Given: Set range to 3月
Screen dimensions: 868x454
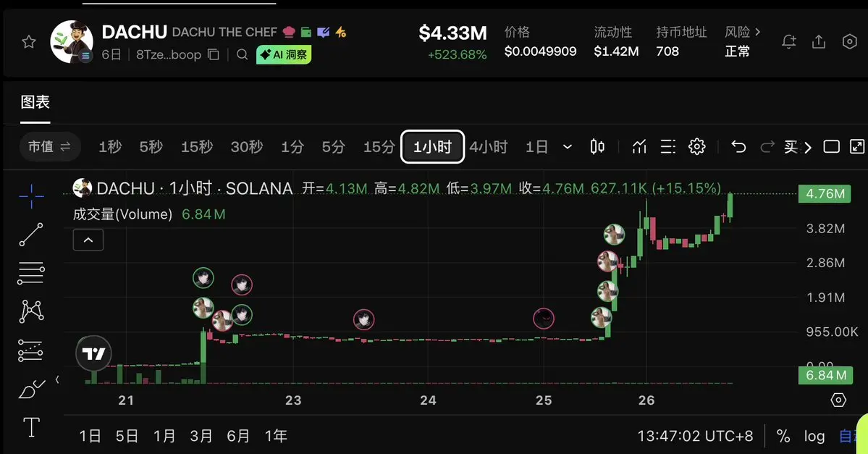Looking at the screenshot, I should (201, 437).
